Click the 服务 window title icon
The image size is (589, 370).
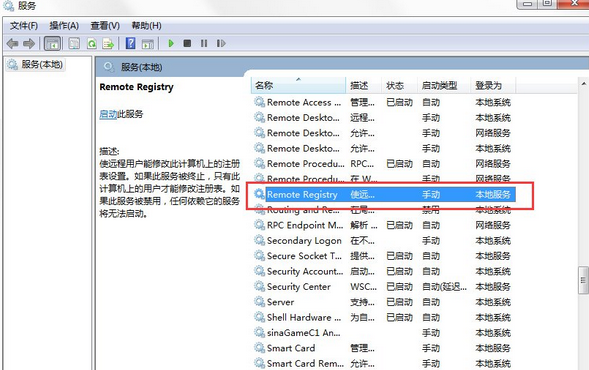click(8, 6)
